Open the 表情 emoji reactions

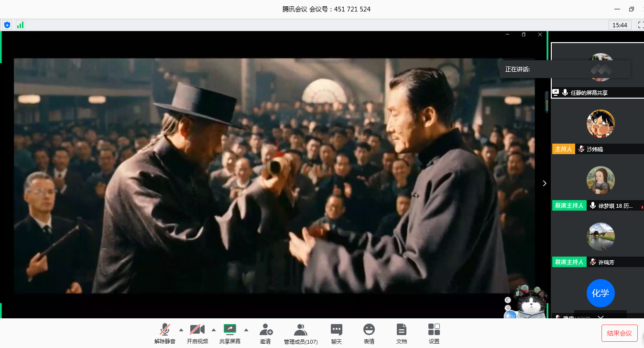(x=369, y=334)
